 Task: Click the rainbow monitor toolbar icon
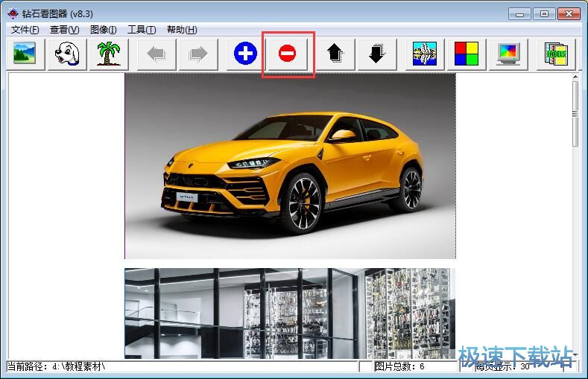click(x=508, y=54)
